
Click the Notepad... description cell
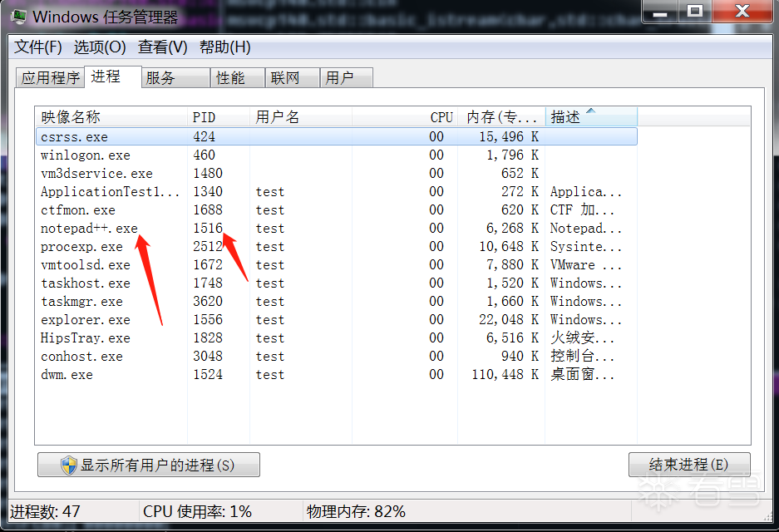tap(586, 229)
